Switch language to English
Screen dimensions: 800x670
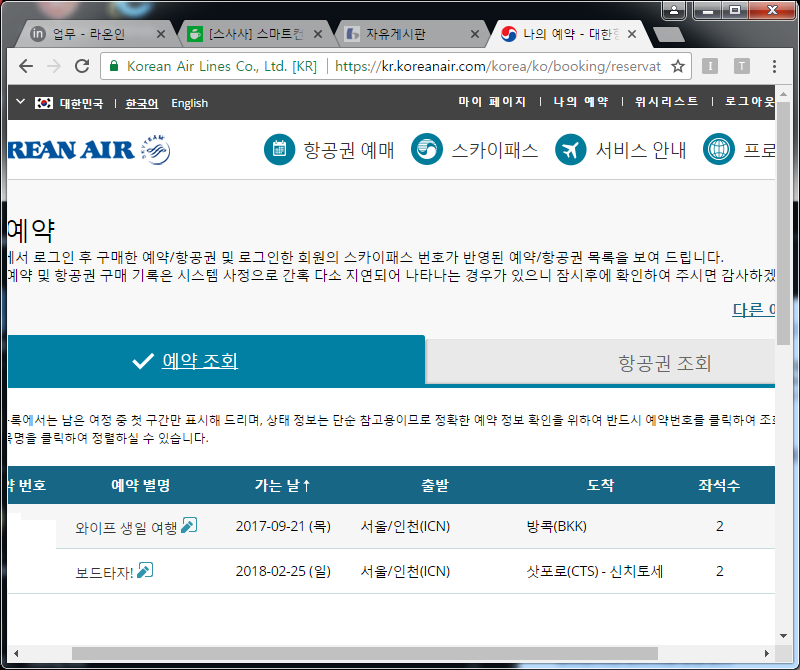tap(190, 103)
